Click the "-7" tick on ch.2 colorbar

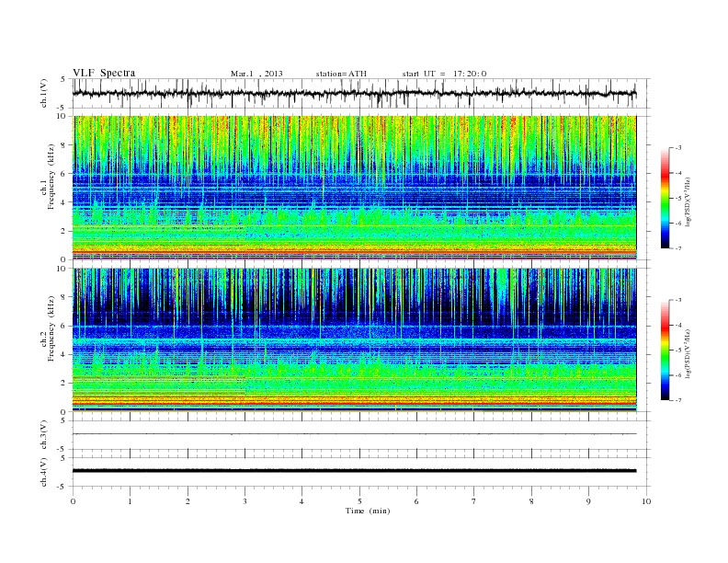678,400
